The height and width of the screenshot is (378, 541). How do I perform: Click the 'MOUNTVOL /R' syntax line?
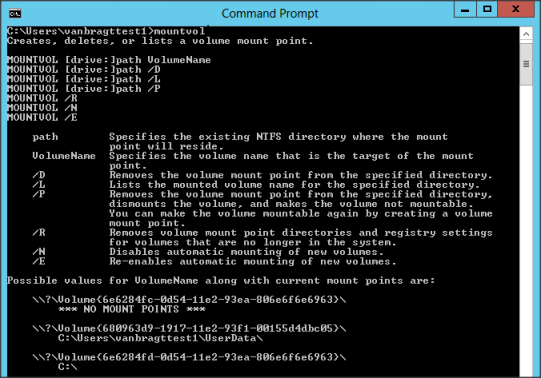tap(42, 98)
